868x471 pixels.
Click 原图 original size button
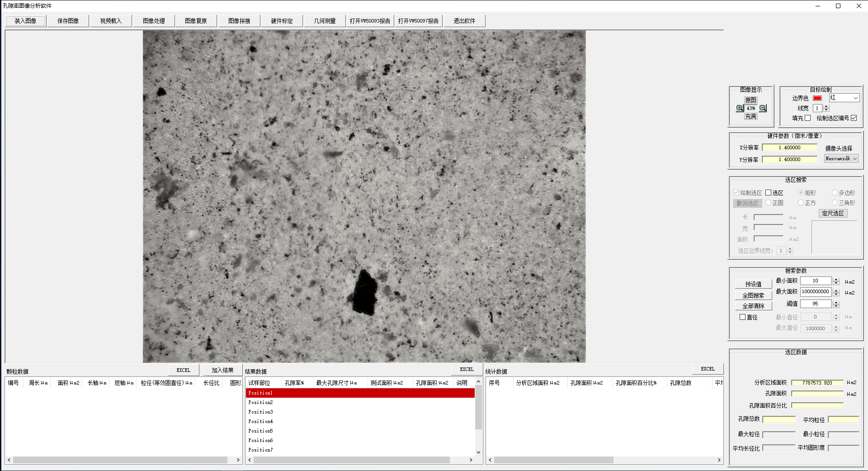pos(751,100)
